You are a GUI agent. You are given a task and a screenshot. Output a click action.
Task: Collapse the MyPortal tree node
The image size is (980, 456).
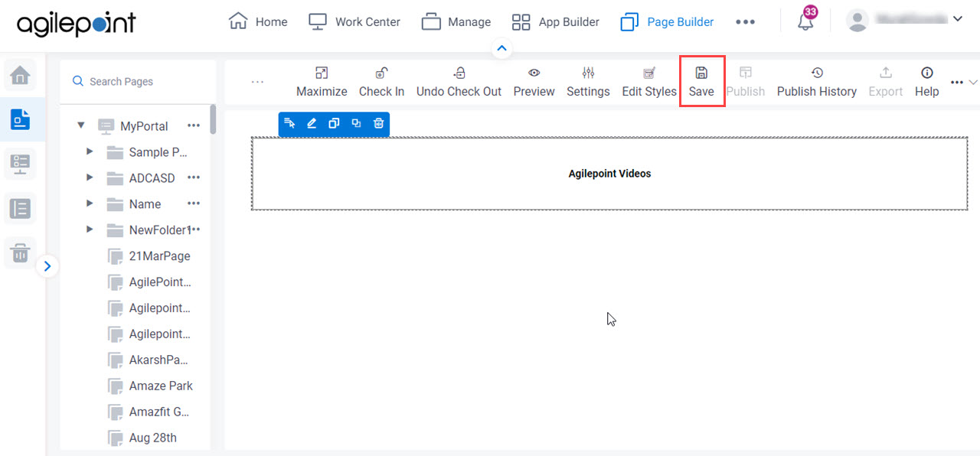click(x=81, y=126)
